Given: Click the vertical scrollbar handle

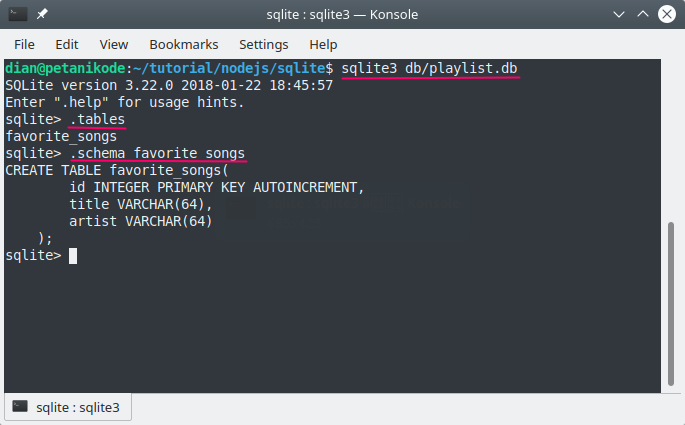Looking at the screenshot, I should point(671,304).
